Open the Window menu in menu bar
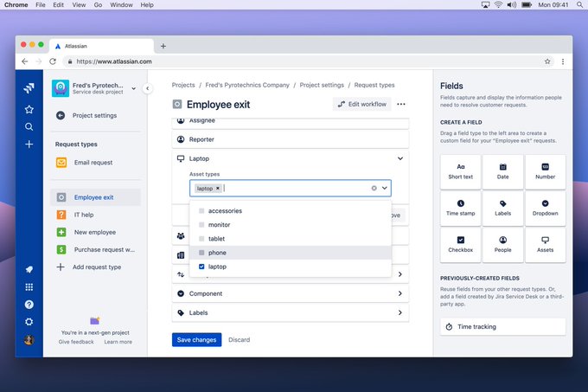Image resolution: width=588 pixels, height=392 pixels. (x=121, y=5)
